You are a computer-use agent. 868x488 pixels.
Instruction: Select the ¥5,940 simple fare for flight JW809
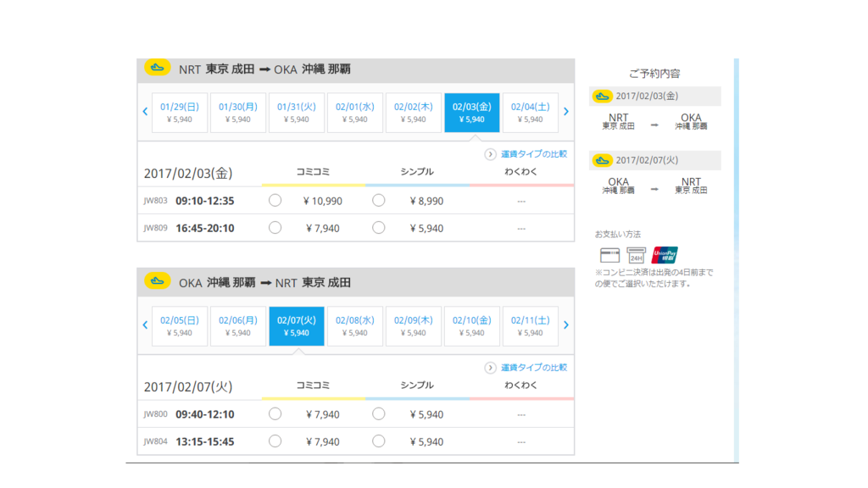(x=379, y=227)
